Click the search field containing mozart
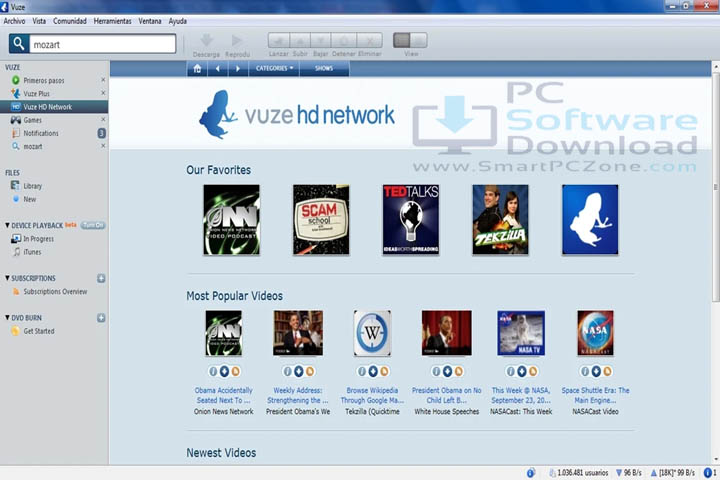720x480 pixels. (102, 44)
